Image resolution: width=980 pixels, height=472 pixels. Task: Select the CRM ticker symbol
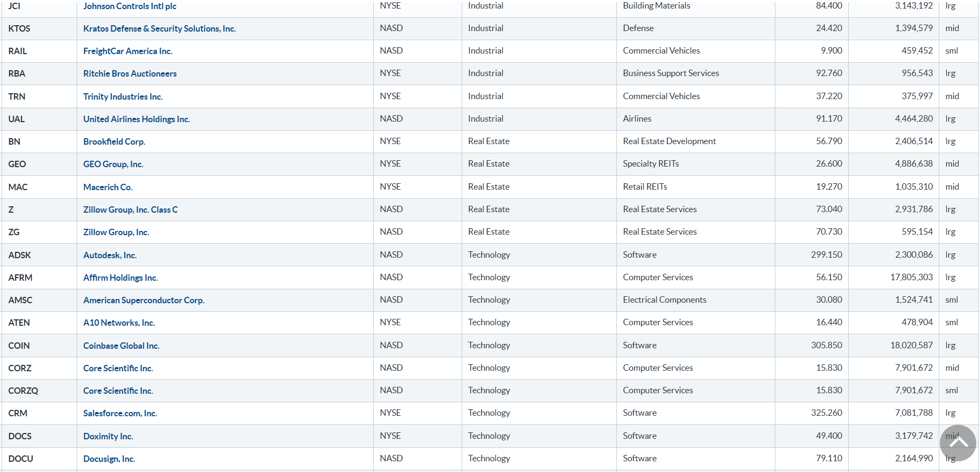click(x=18, y=413)
